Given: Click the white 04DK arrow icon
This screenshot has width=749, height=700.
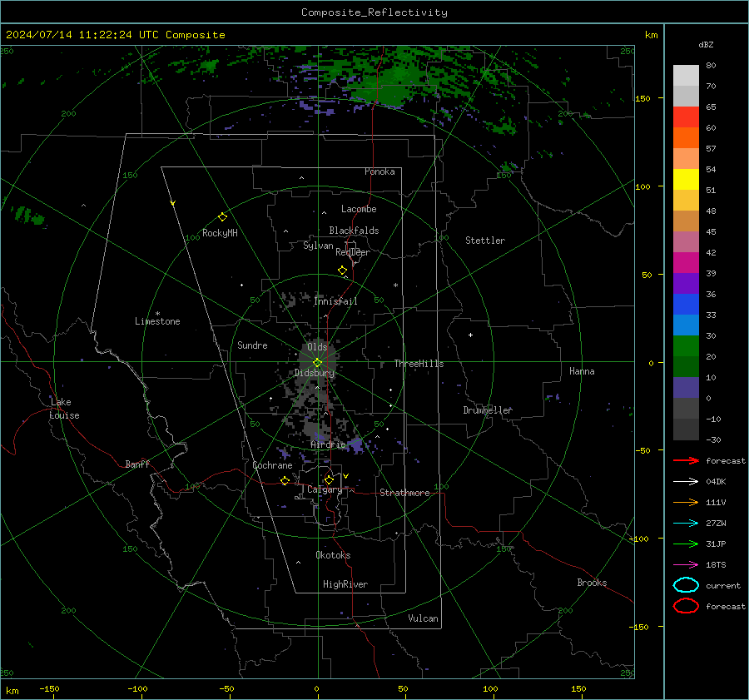Looking at the screenshot, I should [686, 481].
